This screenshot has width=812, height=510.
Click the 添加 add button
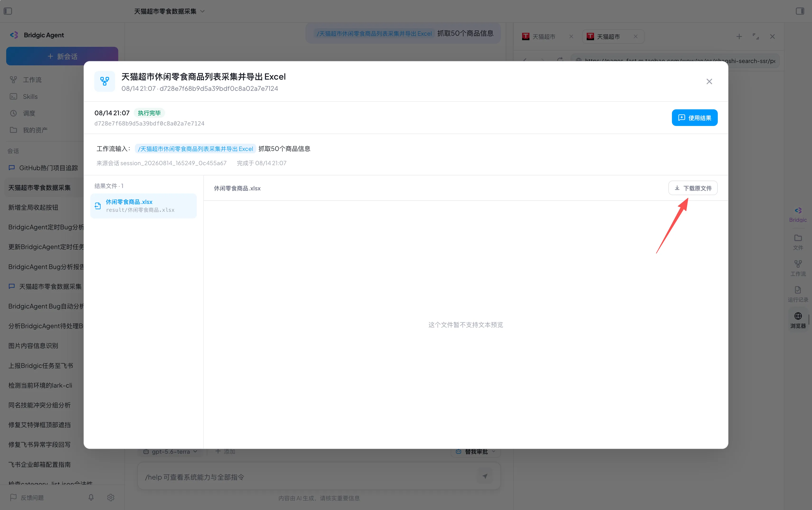225,451
